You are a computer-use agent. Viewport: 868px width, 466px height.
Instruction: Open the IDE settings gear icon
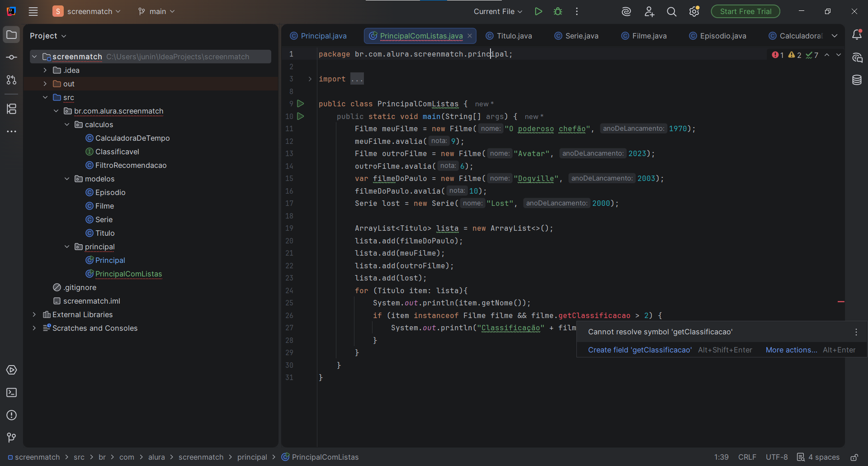click(x=694, y=11)
